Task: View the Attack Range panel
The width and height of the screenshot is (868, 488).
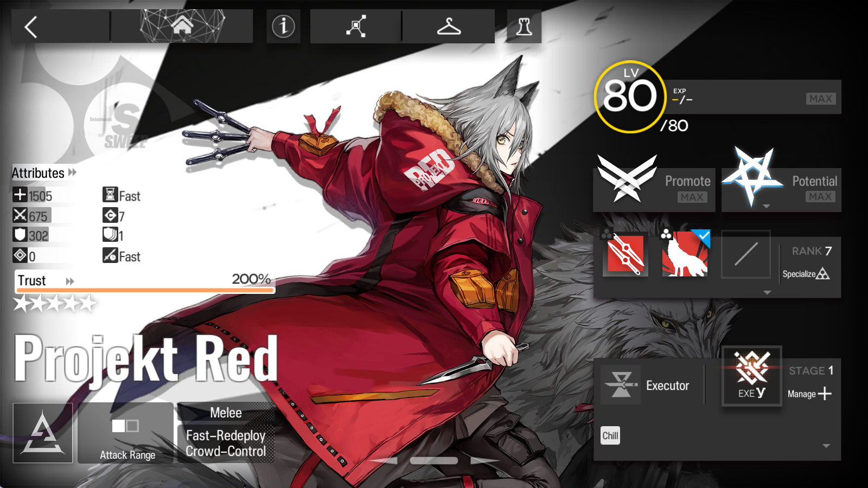Action: click(126, 433)
